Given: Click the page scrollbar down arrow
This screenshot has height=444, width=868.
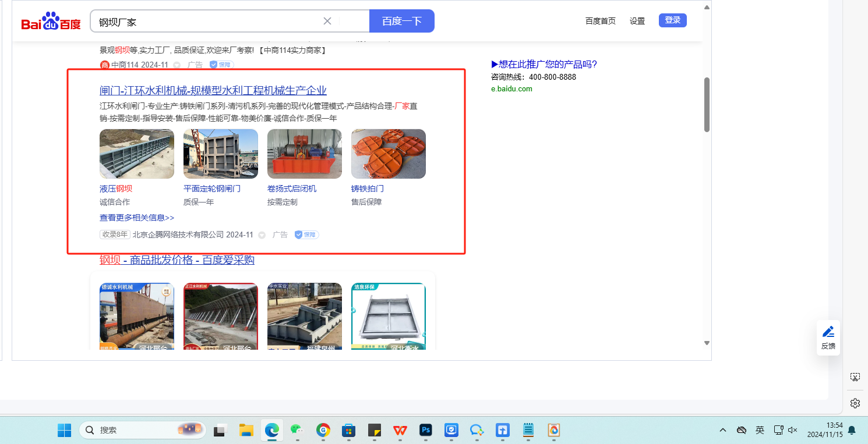Looking at the screenshot, I should point(707,343).
